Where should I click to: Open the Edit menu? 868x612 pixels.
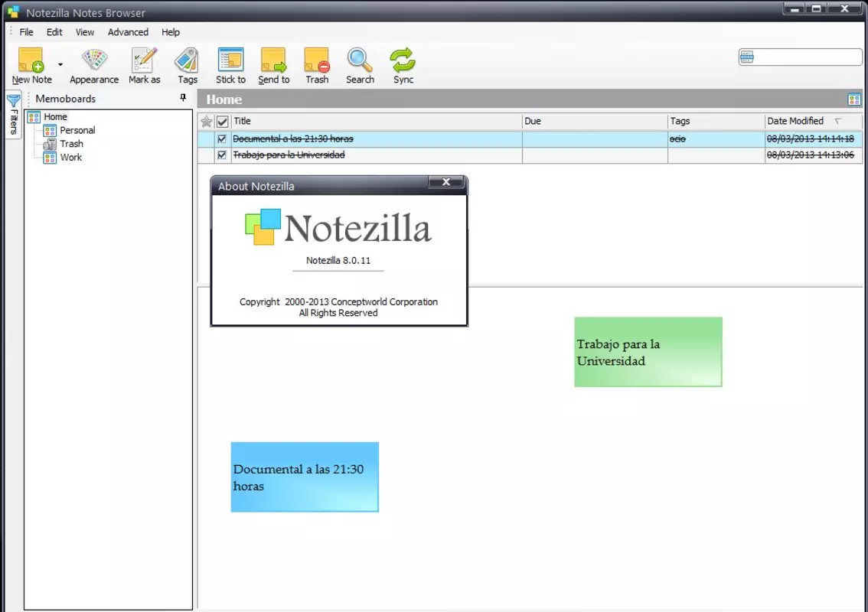click(x=54, y=32)
